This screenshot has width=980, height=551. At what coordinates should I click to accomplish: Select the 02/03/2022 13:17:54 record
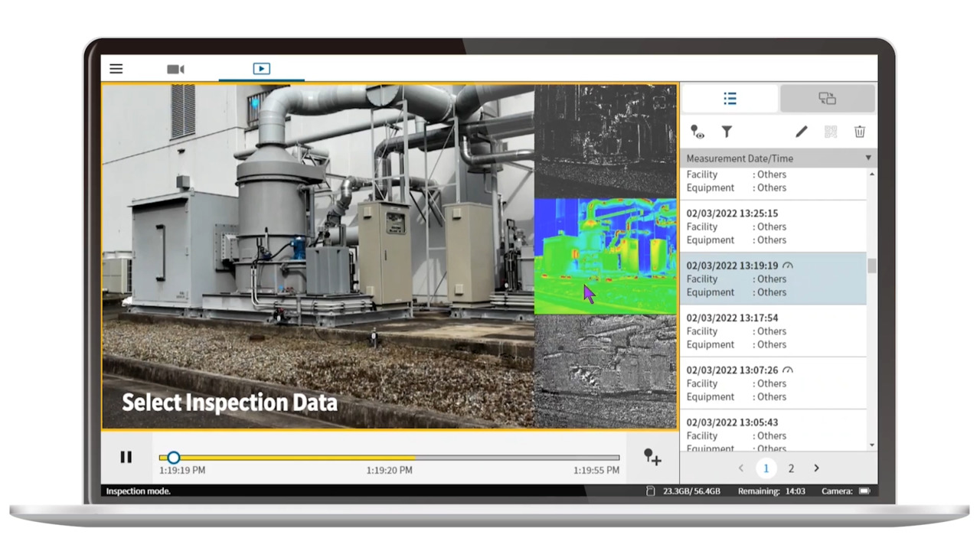pos(773,331)
